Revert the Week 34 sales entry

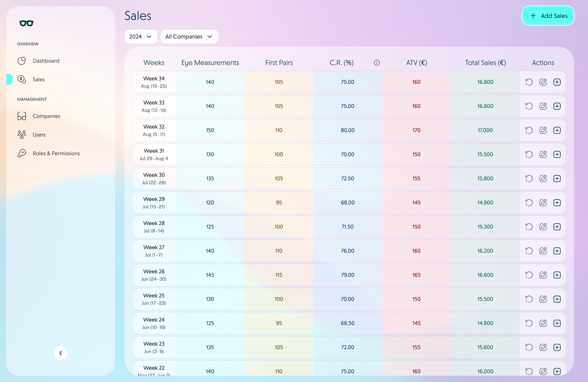pyautogui.click(x=529, y=82)
